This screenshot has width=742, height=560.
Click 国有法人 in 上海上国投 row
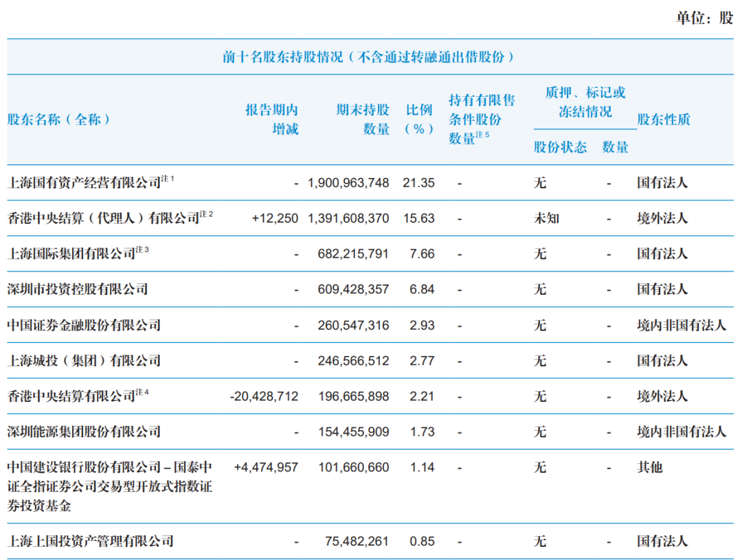(662, 541)
